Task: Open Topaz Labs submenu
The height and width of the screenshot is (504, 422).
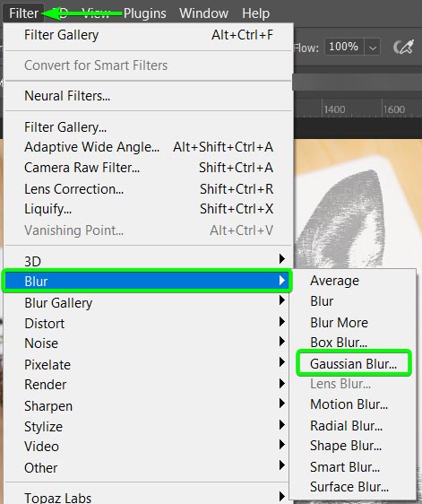Action: [148, 498]
